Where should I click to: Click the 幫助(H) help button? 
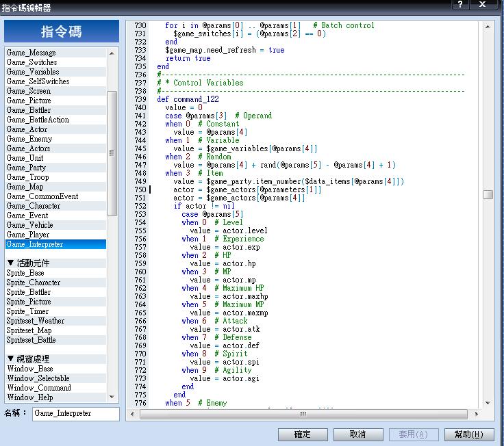[x=469, y=434]
